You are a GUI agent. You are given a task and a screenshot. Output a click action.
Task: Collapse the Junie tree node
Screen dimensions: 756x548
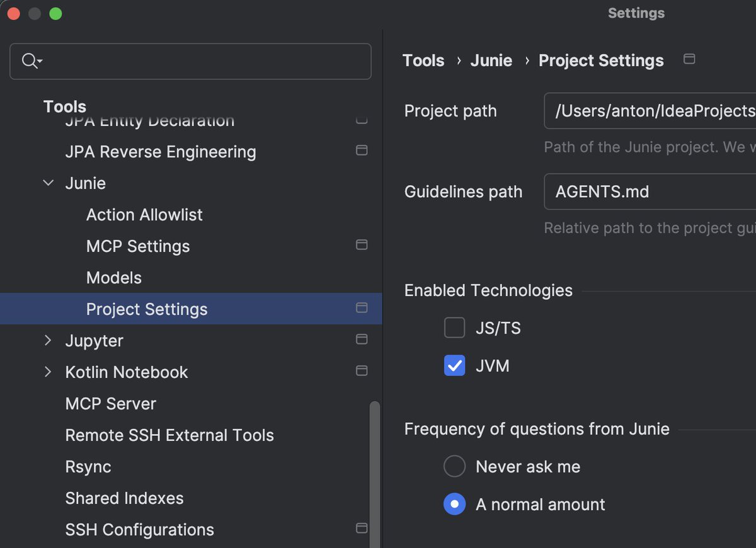coord(49,183)
